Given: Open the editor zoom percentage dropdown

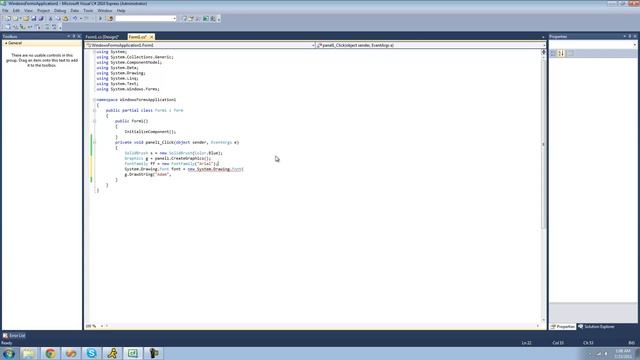Looking at the screenshot, I should pos(102,326).
